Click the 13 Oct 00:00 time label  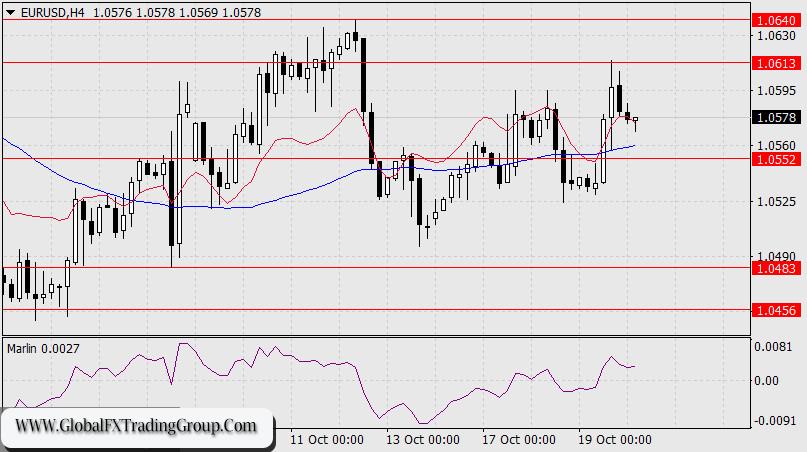coord(423,440)
